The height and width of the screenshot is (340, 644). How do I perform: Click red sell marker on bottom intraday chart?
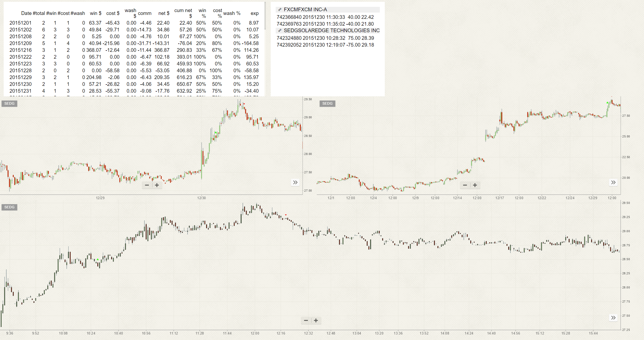pos(286,215)
